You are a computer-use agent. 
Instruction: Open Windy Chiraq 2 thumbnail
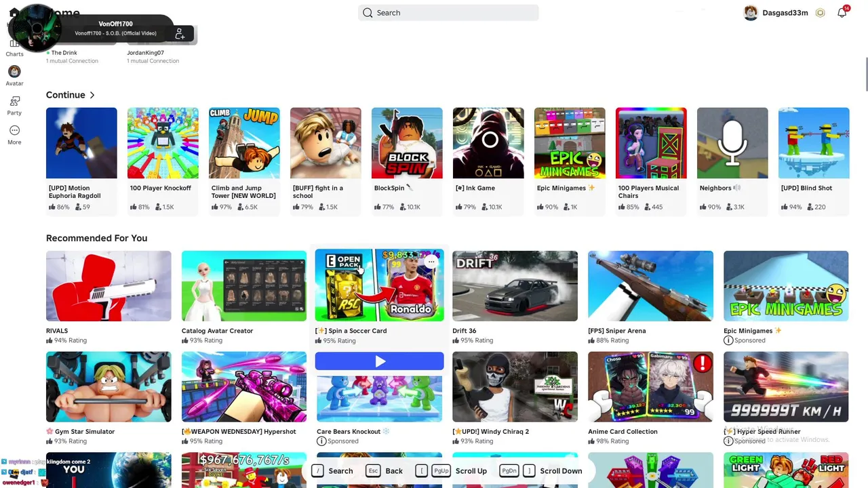point(515,387)
